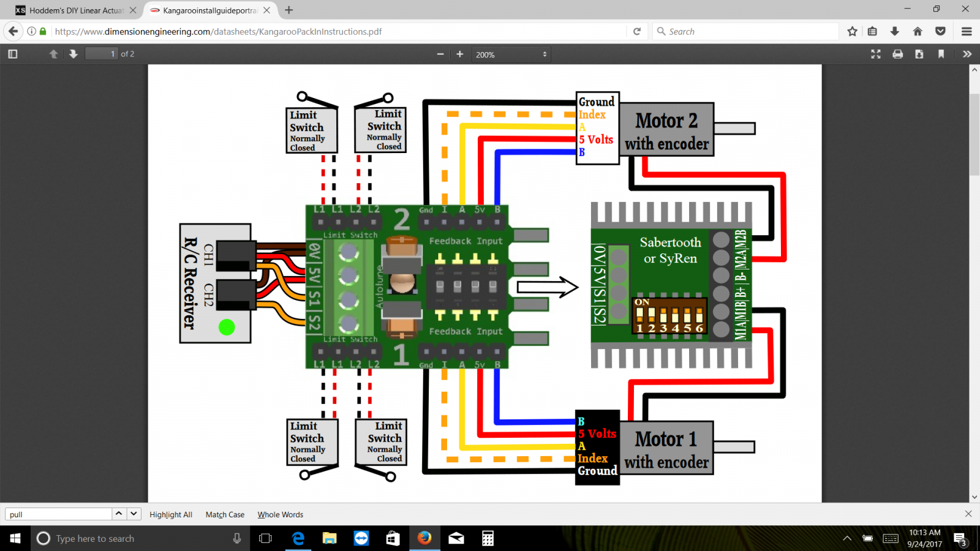Open Windows Start menu
Screen dimensions: 980x551
pos(15,538)
